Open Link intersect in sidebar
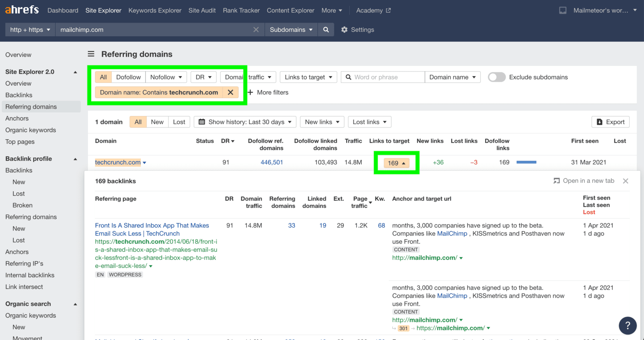The width and height of the screenshot is (644, 340). click(x=24, y=287)
